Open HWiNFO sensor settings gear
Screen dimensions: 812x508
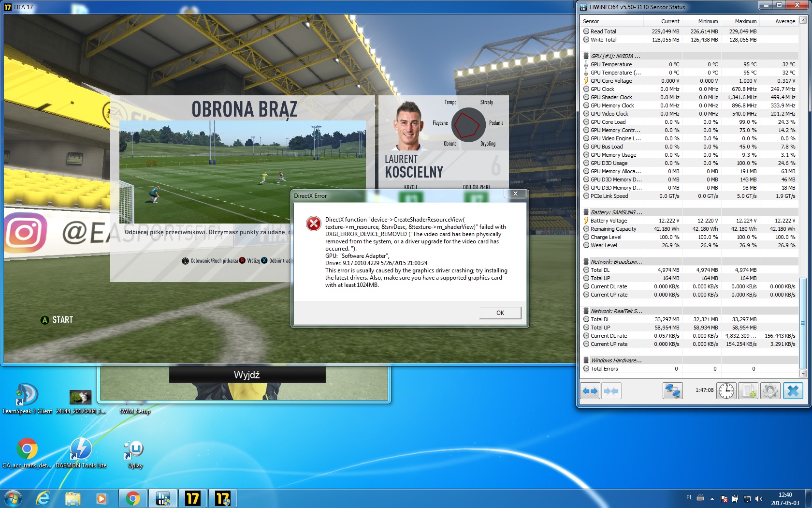pos(770,391)
